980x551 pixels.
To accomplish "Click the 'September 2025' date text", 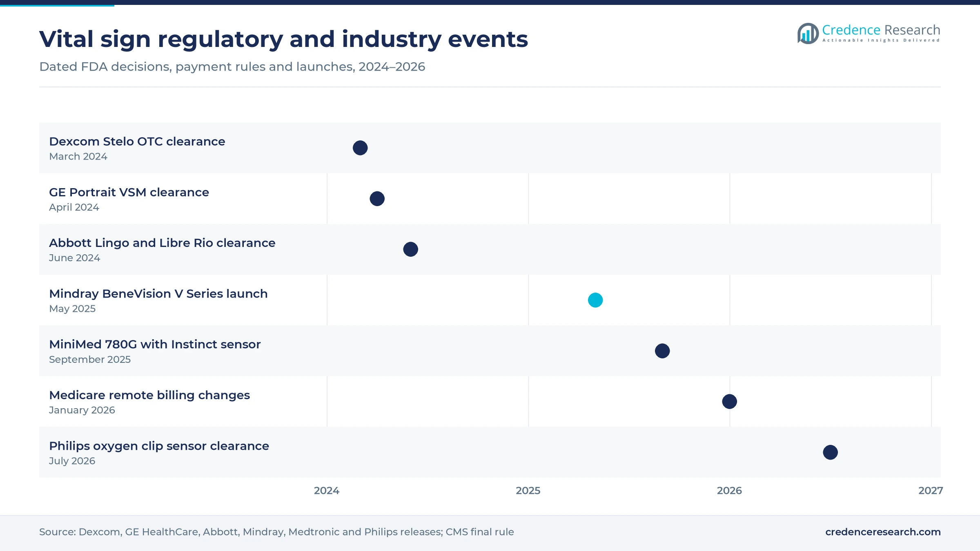I will pos(90,360).
